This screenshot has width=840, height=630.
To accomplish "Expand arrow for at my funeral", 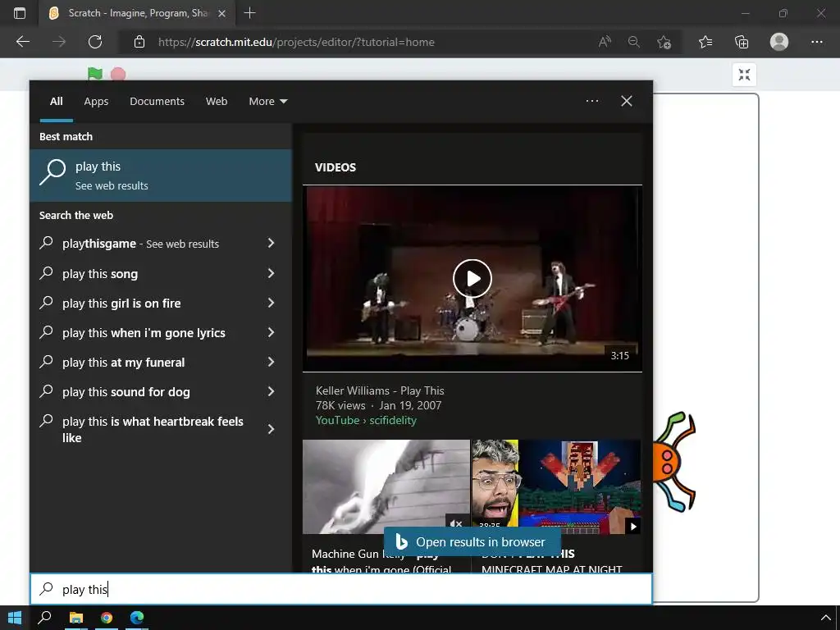I will 271,362.
